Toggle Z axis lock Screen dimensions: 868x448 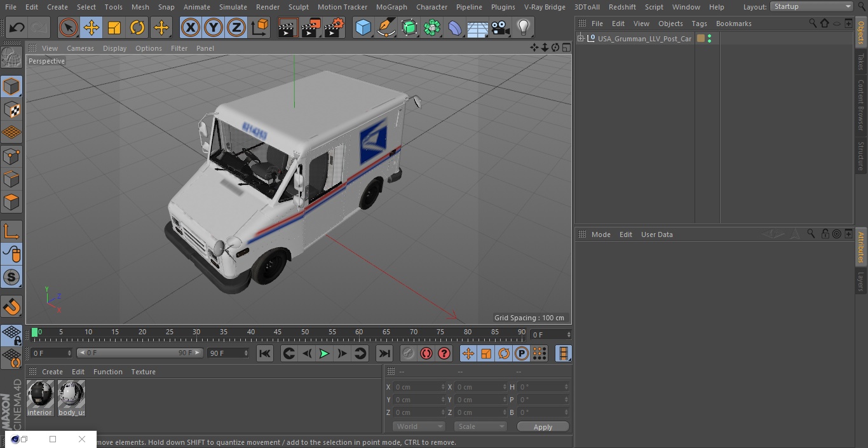click(x=236, y=27)
